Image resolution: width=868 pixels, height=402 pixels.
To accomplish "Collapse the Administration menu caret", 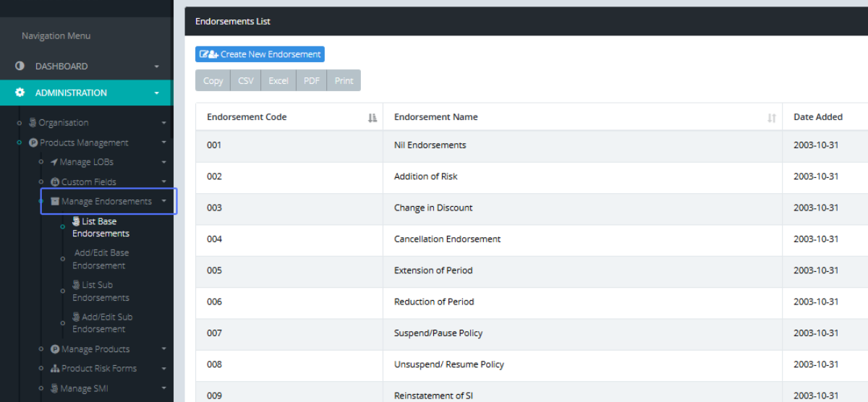I will point(157,93).
